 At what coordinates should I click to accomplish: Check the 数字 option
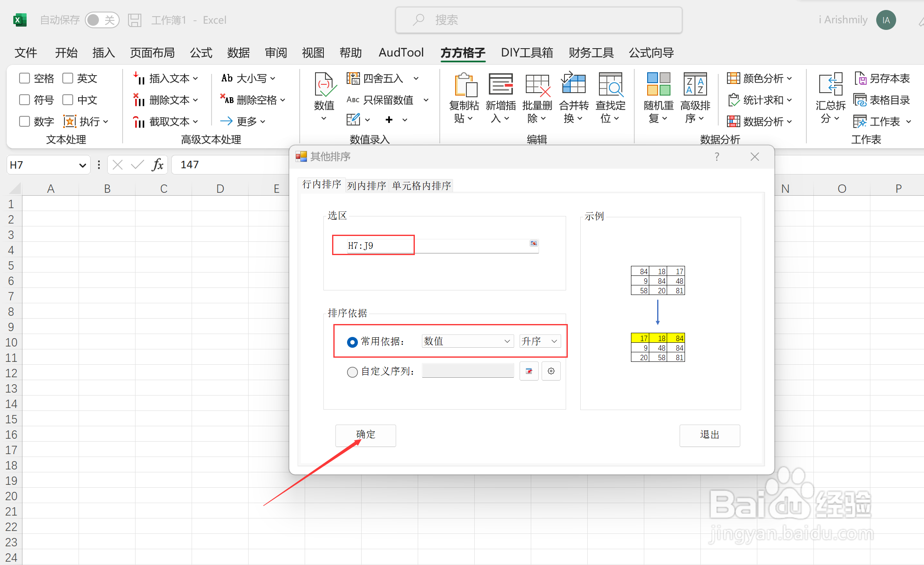[x=24, y=121]
